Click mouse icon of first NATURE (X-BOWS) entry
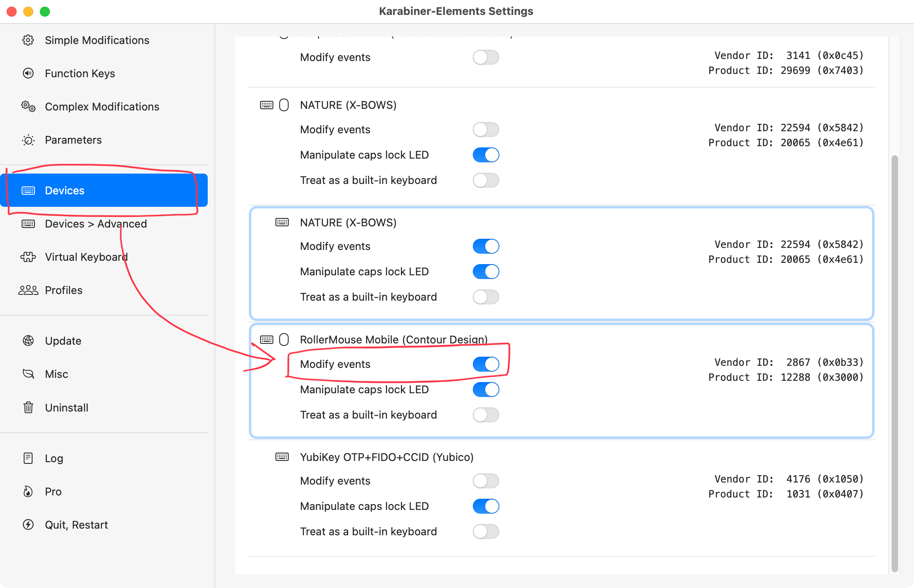914x588 pixels. pos(284,105)
